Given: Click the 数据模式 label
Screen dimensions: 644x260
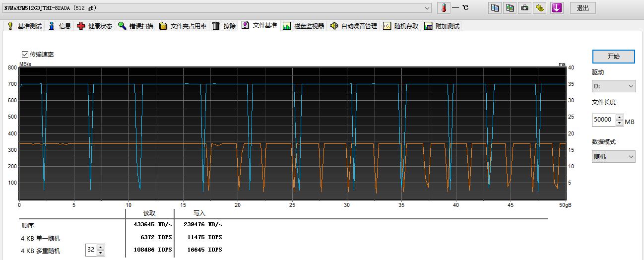Looking at the screenshot, I should [x=604, y=142].
